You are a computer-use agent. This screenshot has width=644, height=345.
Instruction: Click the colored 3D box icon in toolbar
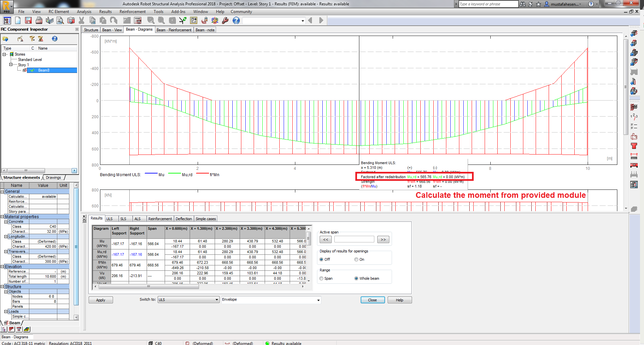pos(215,21)
